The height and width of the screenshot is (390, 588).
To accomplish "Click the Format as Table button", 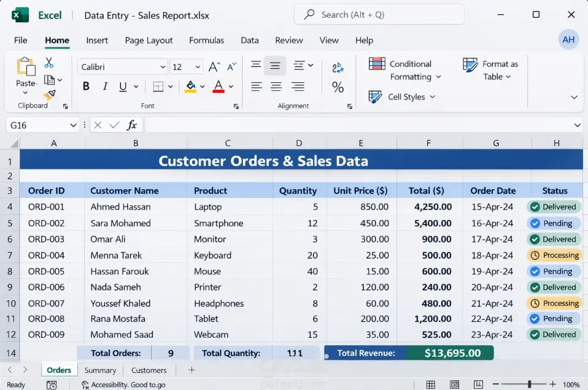I will point(492,70).
